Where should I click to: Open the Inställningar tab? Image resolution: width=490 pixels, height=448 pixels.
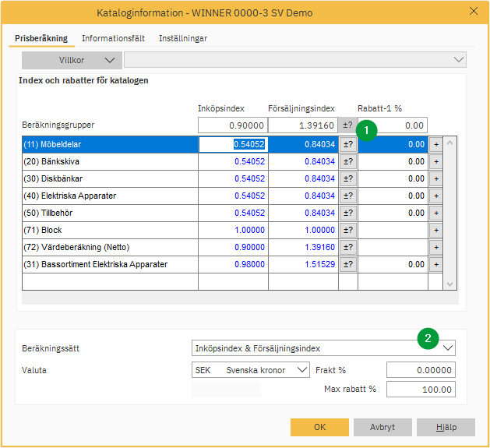tap(183, 38)
